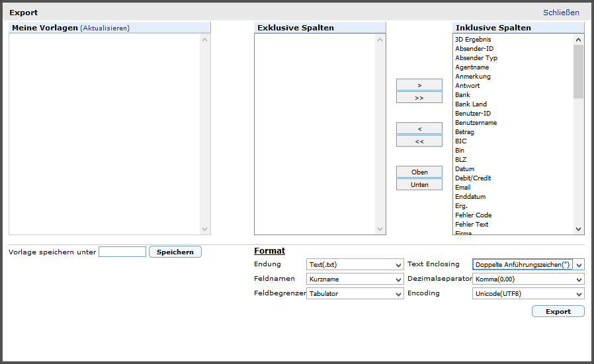594x364 pixels.
Task: Focus the Vorlage speichern unter text field
Action: [122, 252]
